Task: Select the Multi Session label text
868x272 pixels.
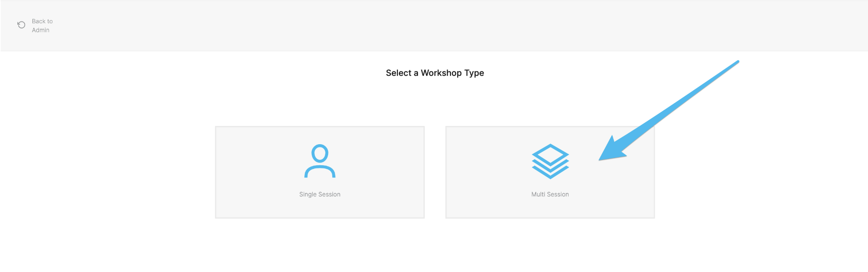Action: coord(550,194)
